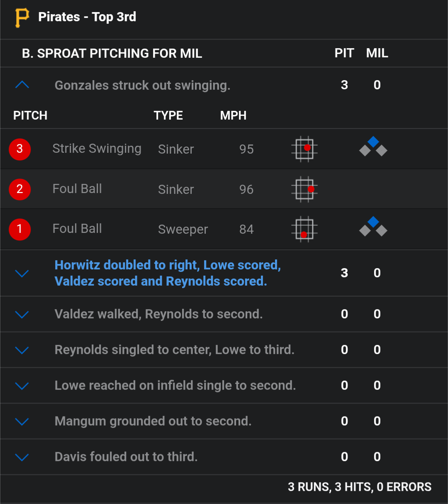Open the Horwitz doubled scoring play link
This screenshot has height=504, width=448.
(168, 273)
